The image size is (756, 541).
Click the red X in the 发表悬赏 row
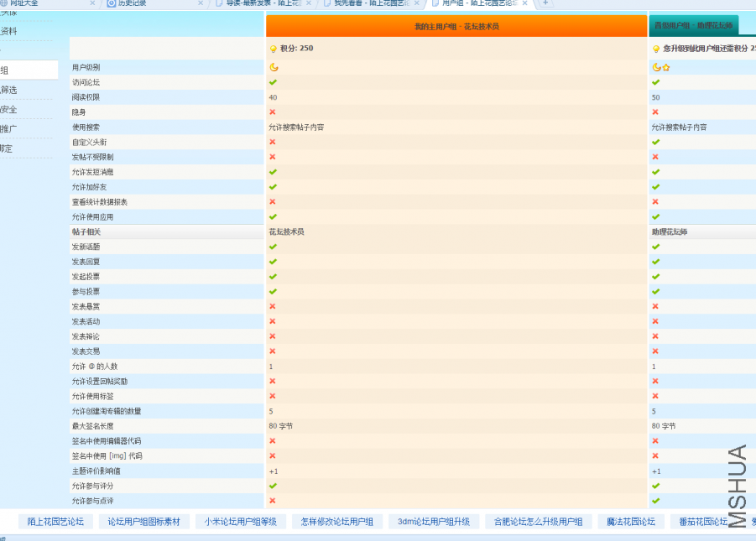coord(273,306)
